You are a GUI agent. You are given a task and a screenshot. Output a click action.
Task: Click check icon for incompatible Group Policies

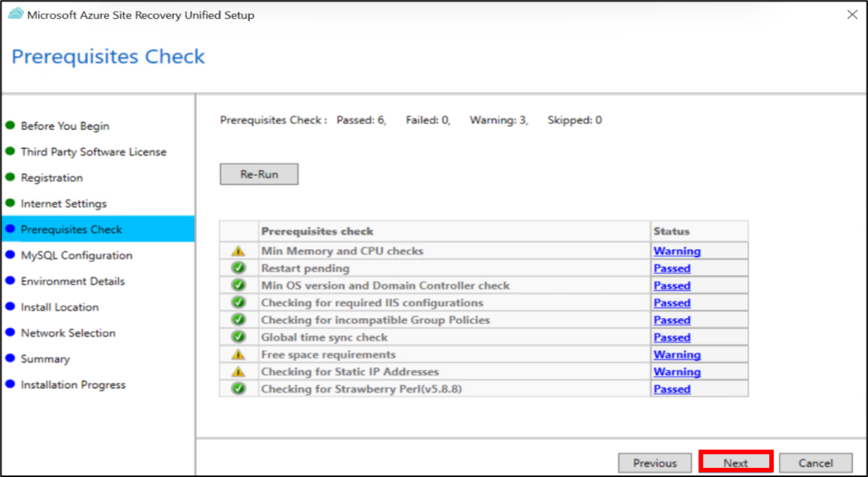pos(239,320)
